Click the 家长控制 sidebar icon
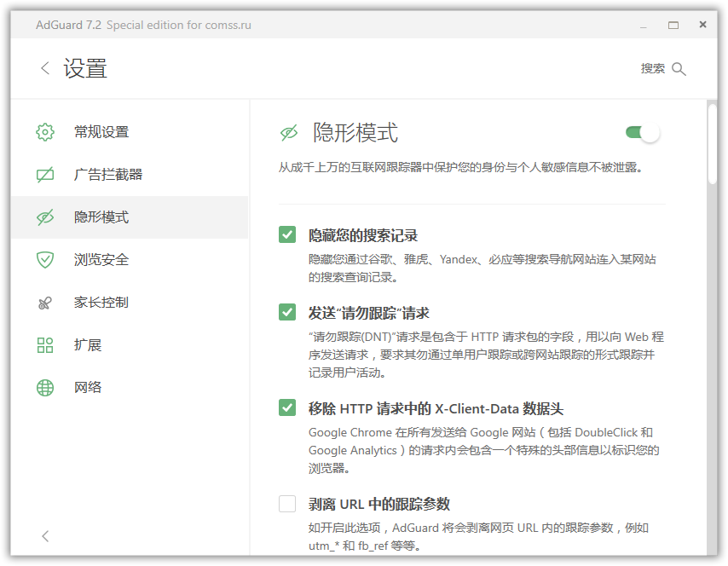 point(45,303)
